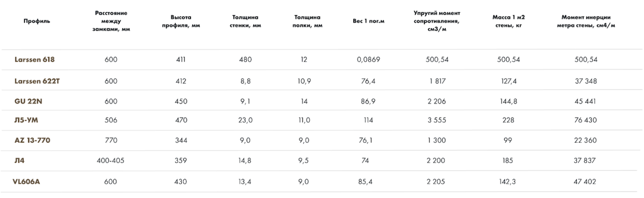Select the 400-405 lock distance cell

[111, 161]
